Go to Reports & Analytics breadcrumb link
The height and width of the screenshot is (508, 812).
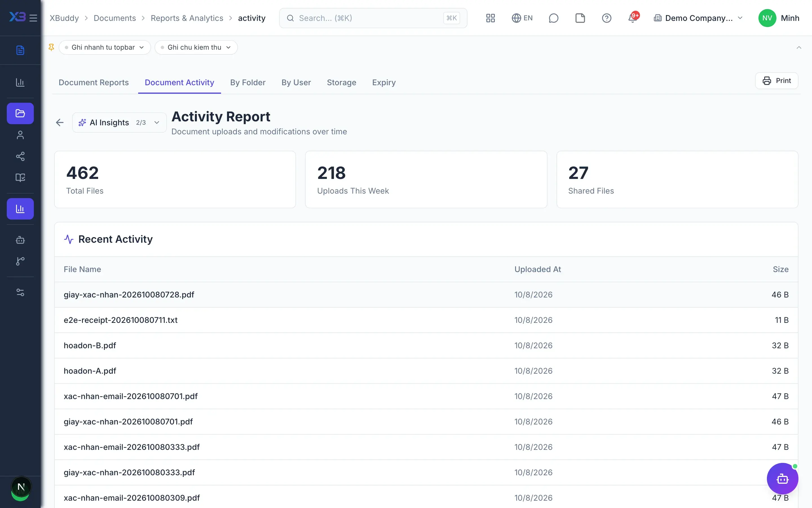tap(187, 18)
